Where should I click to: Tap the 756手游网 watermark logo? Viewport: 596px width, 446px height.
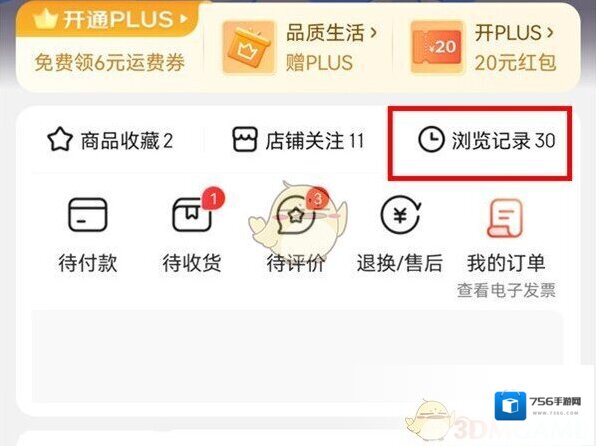click(x=538, y=405)
